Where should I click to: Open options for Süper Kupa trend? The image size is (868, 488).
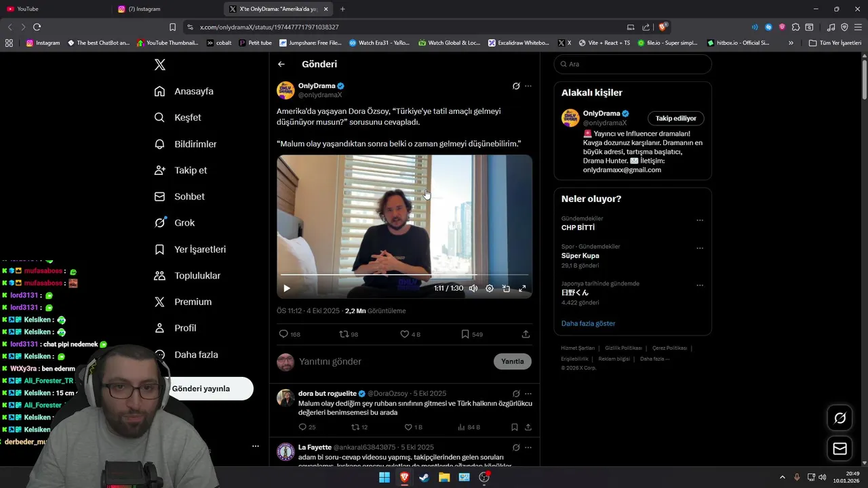700,248
